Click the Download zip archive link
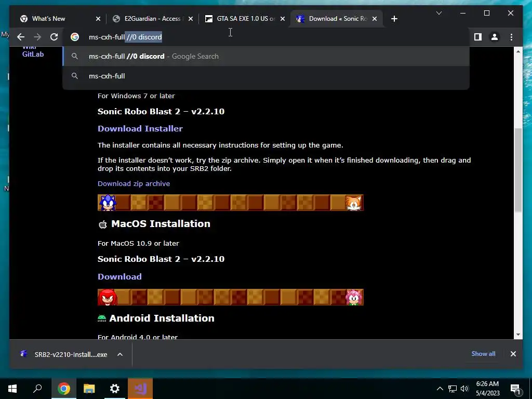 coord(134,183)
